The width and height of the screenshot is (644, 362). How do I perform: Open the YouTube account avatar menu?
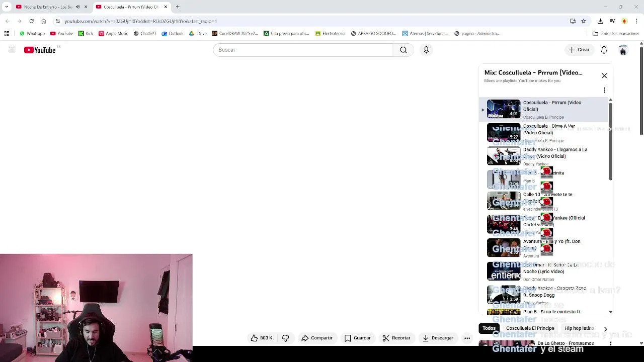(623, 50)
